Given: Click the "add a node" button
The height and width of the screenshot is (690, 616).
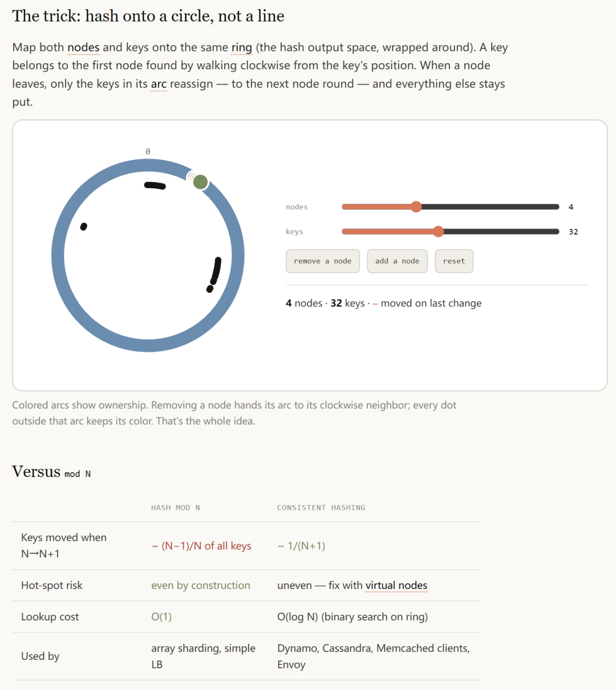Looking at the screenshot, I should [x=397, y=261].
